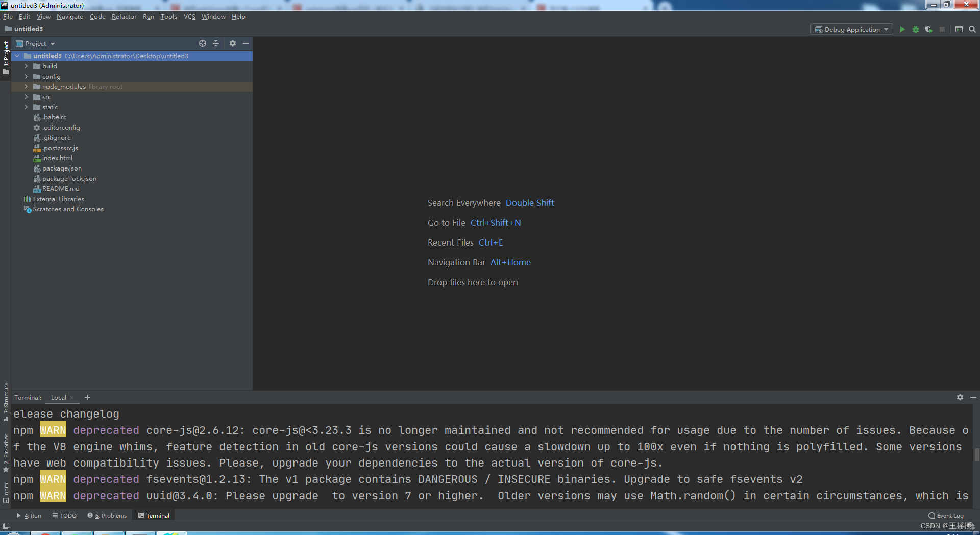This screenshot has height=535, width=980.
Task: Expand the src directory
Action: pyautogui.click(x=26, y=96)
